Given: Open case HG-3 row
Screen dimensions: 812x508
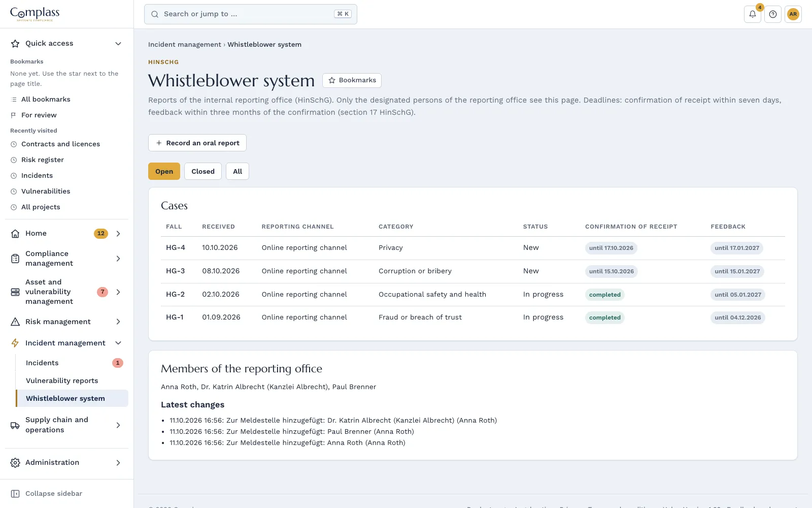Looking at the screenshot, I should (473, 271).
